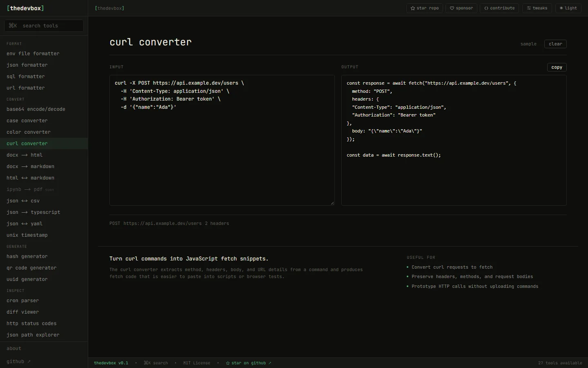The image size is (588, 368).
Task: Open hash generator tool
Action: (44, 256)
